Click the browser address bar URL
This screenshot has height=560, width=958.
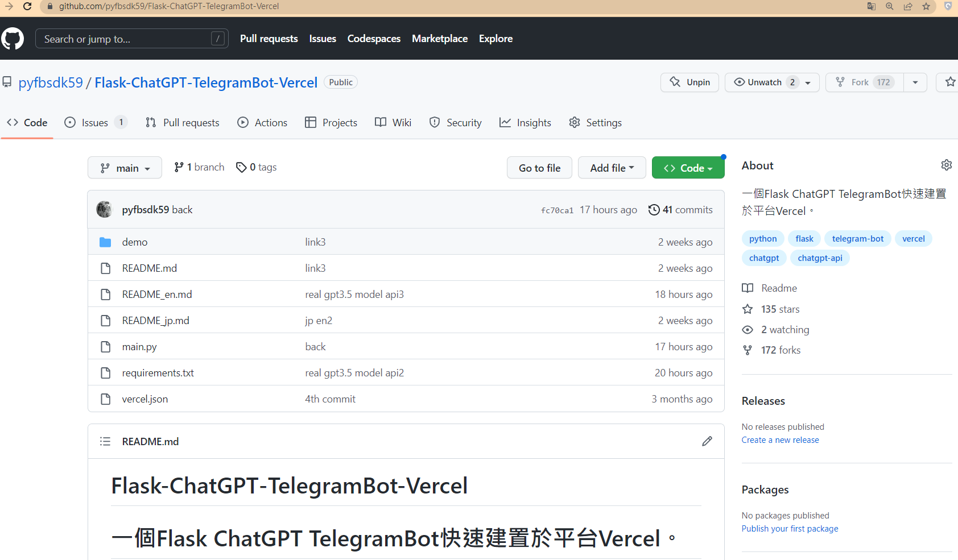tap(169, 6)
